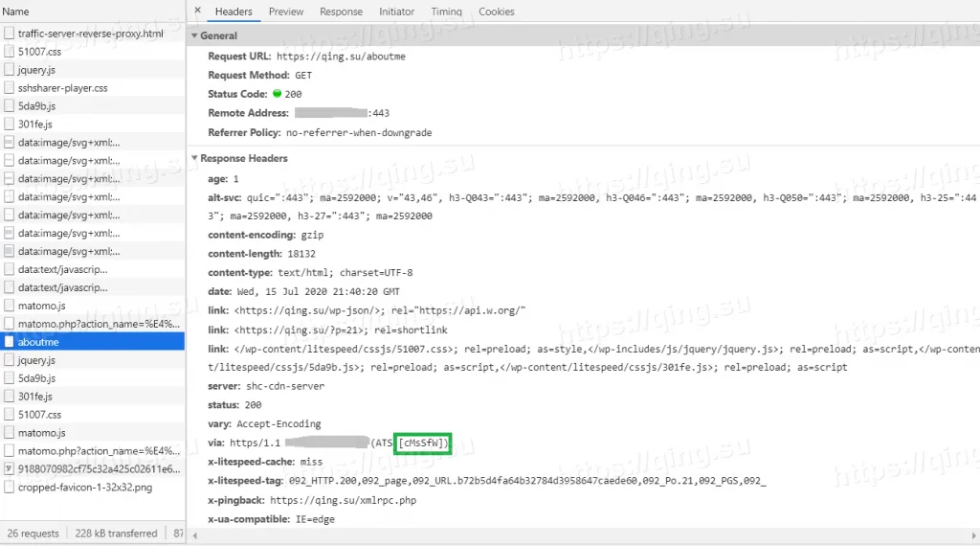Screen dimensions: 980x546
Task: Click the x-pingback xmlrpc.php URL
Action: [342, 501]
